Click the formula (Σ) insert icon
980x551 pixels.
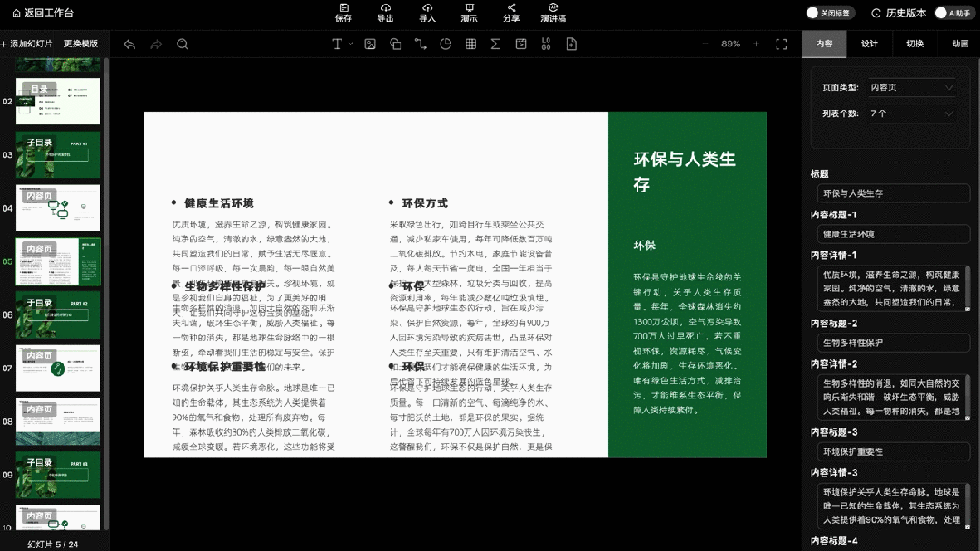pos(496,44)
